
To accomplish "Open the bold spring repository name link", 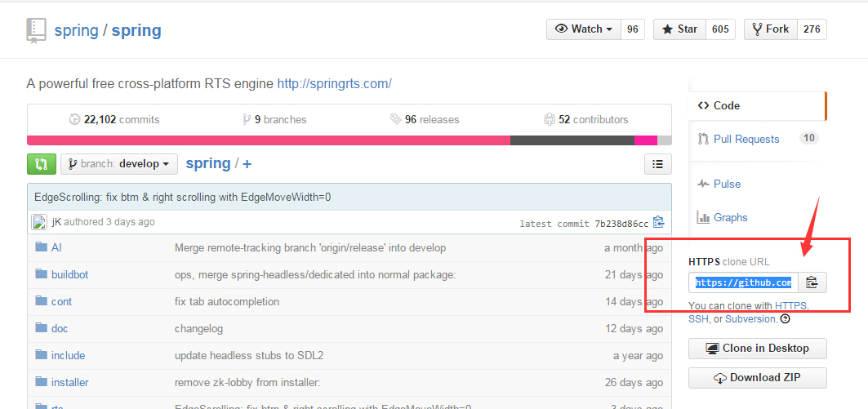I will coord(136,30).
